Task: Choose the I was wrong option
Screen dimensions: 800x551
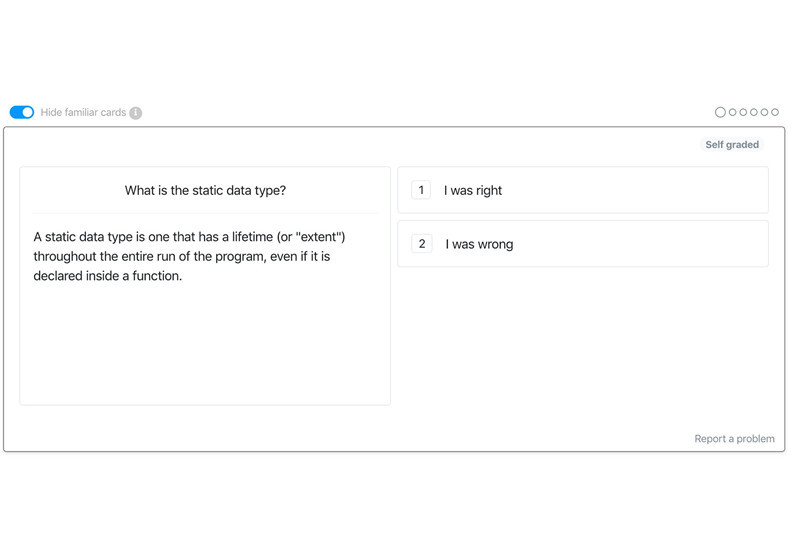Action: pos(583,244)
